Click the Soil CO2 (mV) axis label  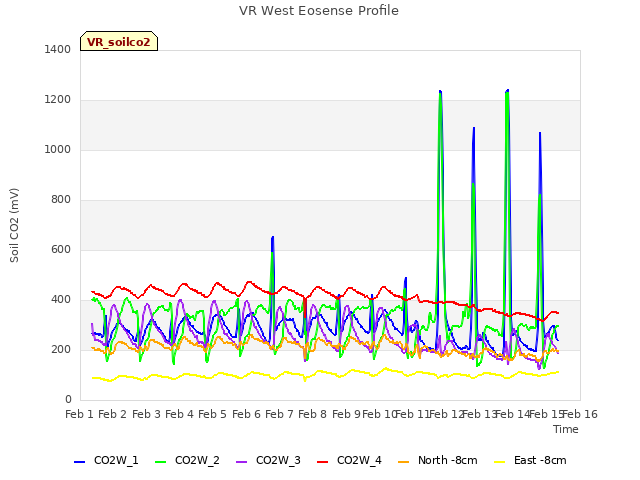tap(14, 225)
